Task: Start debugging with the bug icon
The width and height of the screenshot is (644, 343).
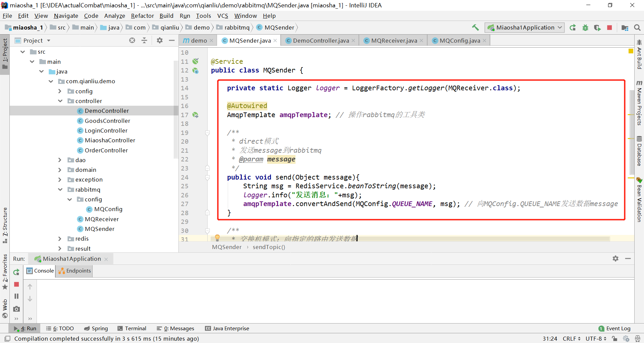Action: pos(585,28)
